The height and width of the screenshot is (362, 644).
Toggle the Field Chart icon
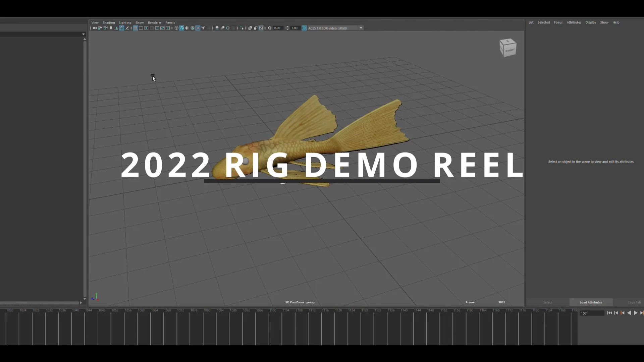click(157, 28)
